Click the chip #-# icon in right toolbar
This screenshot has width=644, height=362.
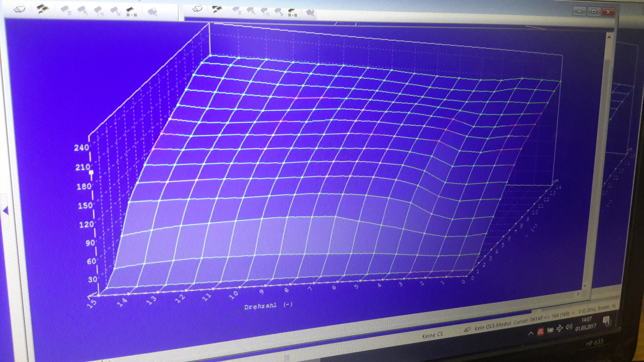tap(292, 13)
